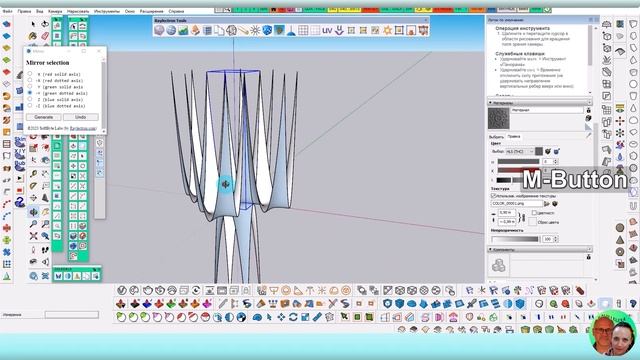Select Y green solid axis option
The image size is (640, 360).
pos(30,87)
